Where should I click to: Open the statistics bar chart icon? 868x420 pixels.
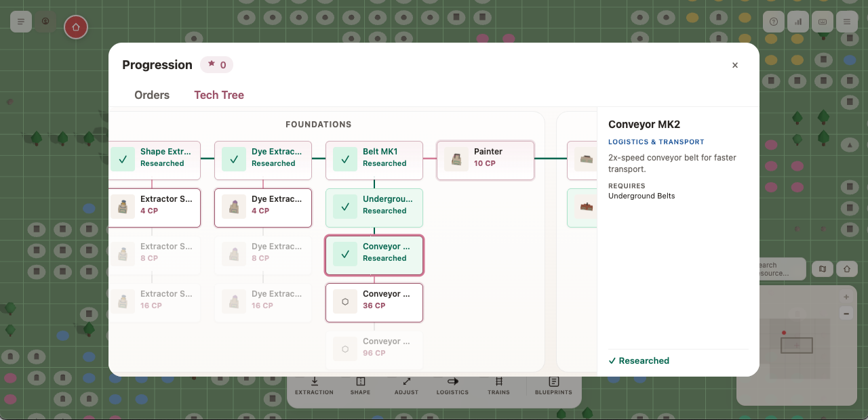(x=798, y=22)
